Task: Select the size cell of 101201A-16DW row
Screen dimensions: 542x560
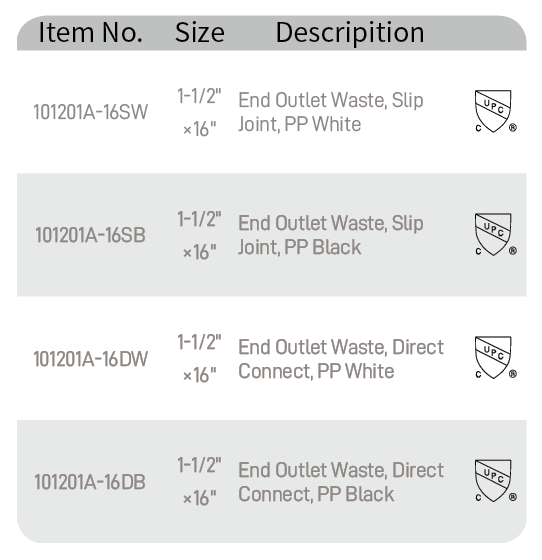Action: [x=199, y=359]
